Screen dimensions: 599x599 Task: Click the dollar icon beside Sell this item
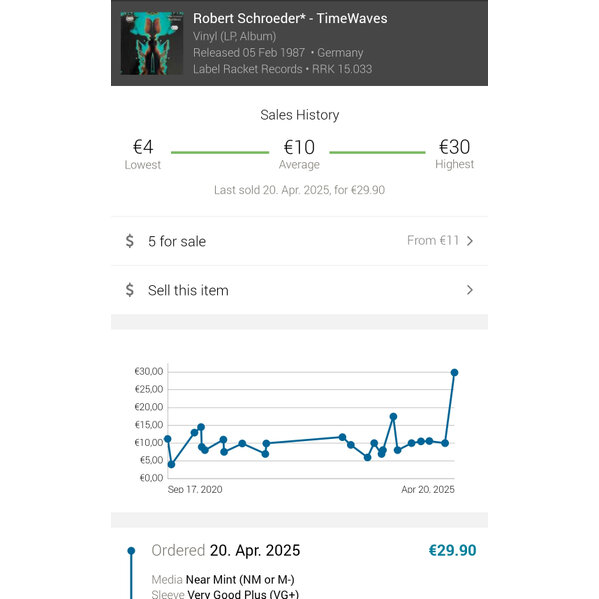[x=130, y=290]
